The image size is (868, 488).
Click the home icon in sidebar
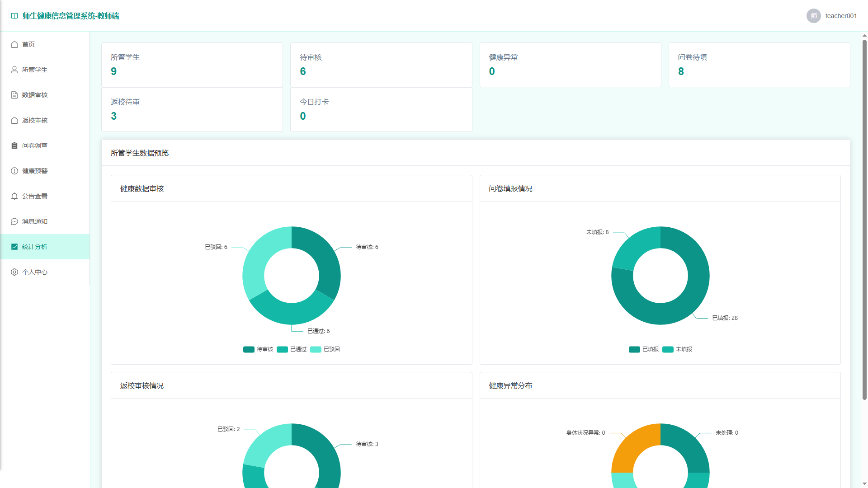(14, 44)
